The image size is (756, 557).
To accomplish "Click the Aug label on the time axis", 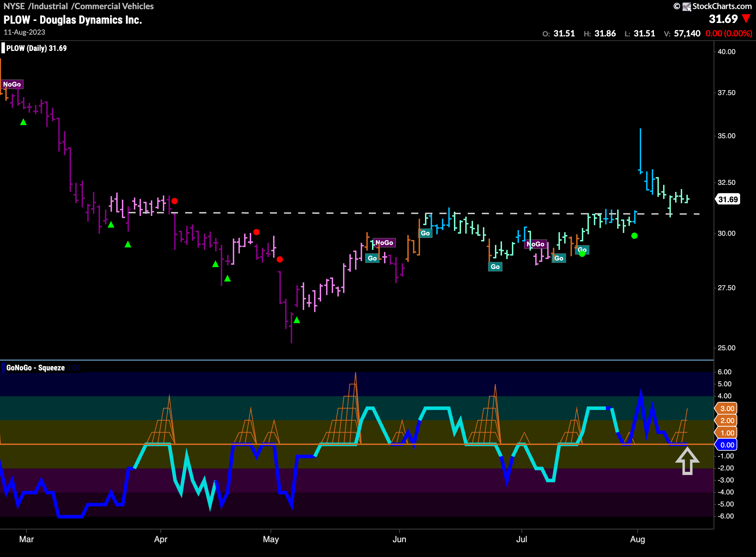I will coord(638,539).
